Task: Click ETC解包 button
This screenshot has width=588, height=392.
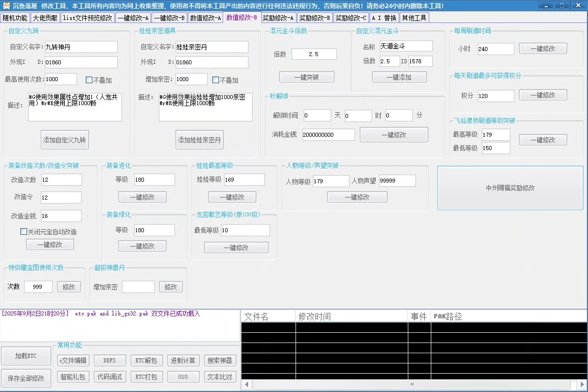Action: coord(146,360)
